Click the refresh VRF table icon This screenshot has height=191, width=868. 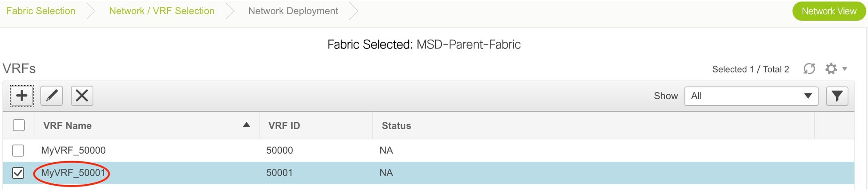coord(809,69)
